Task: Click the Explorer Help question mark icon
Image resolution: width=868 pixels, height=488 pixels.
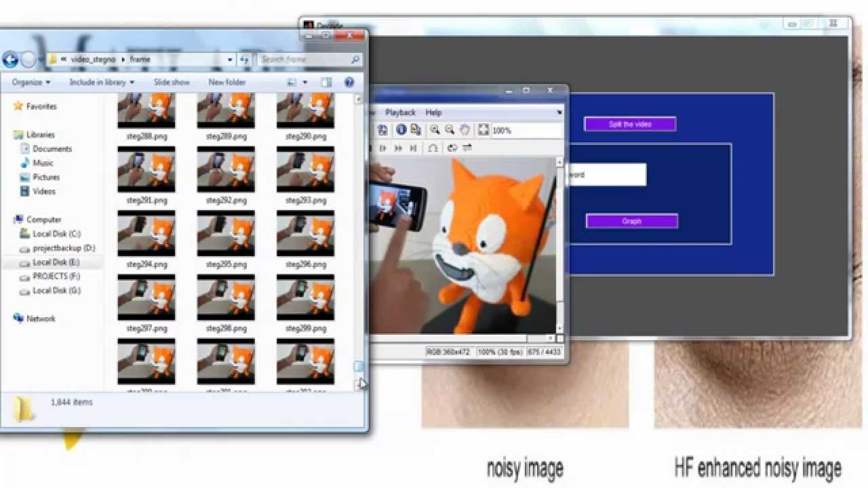Action: (x=349, y=82)
